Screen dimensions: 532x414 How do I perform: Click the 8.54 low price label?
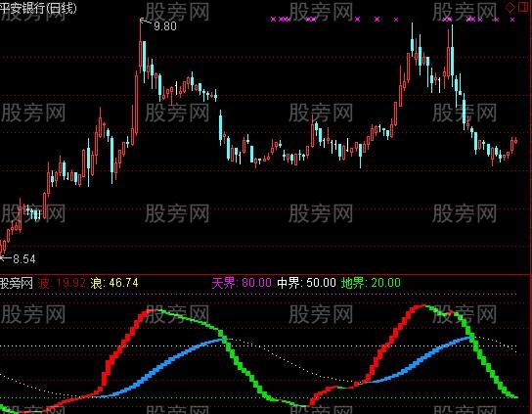coord(24,259)
